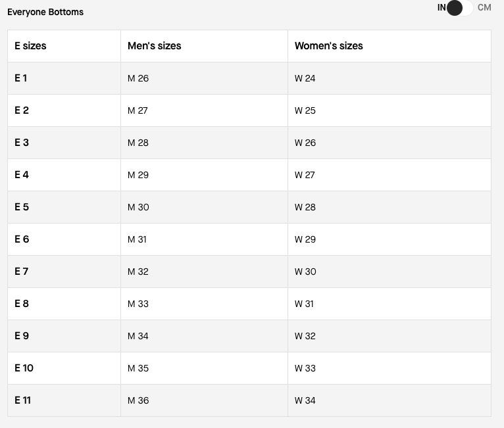Click the M 30 men's size cell
504x428 pixels.
pos(138,207)
